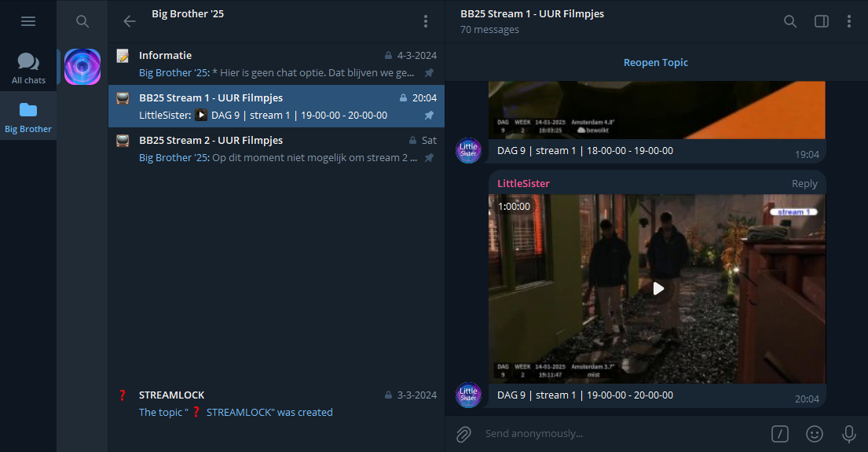Open the Informatie topic
Image resolution: width=868 pixels, height=452 pixels.
tap(277, 64)
